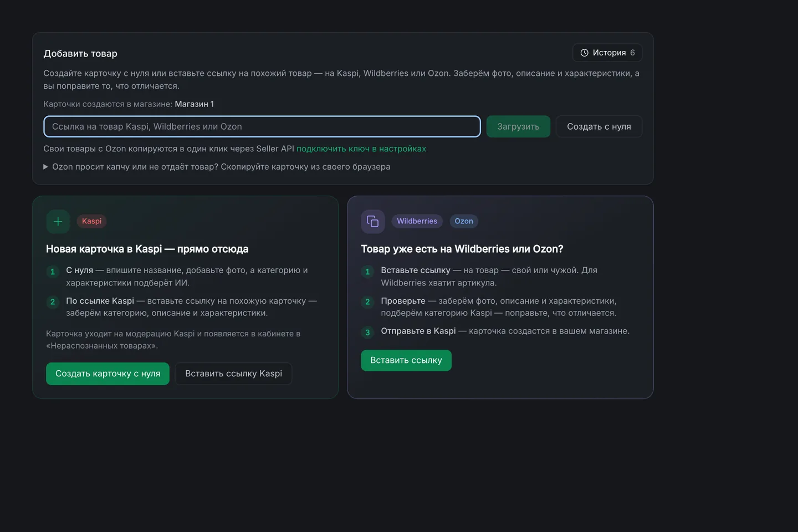Click the green Вставить ссылку button
798x532 pixels.
[x=406, y=360]
